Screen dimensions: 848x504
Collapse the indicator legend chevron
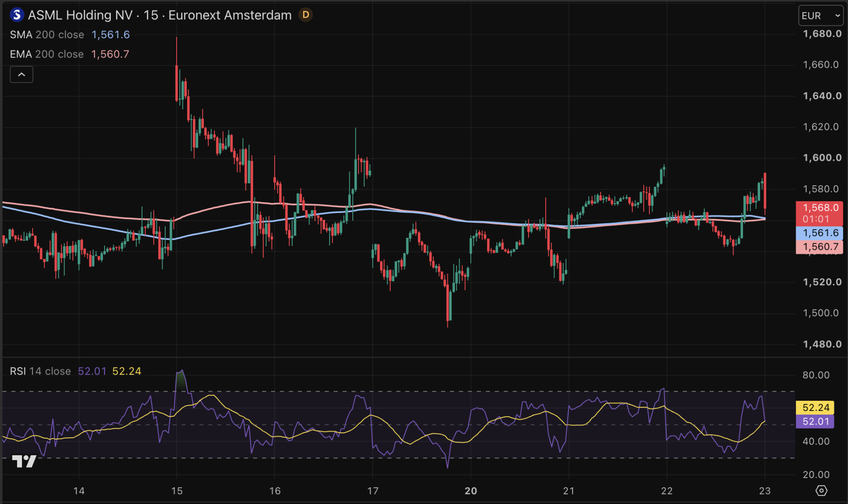pyautogui.click(x=22, y=75)
